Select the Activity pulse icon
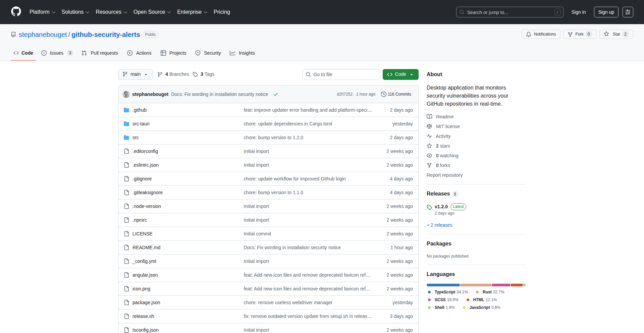644x333 pixels. pos(430,136)
